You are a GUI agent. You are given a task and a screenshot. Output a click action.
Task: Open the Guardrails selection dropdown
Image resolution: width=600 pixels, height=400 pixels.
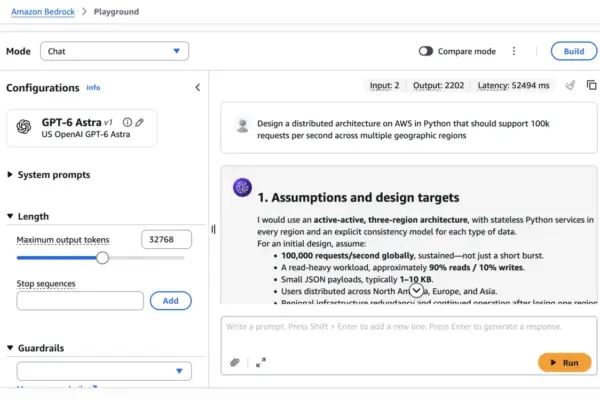click(x=104, y=371)
